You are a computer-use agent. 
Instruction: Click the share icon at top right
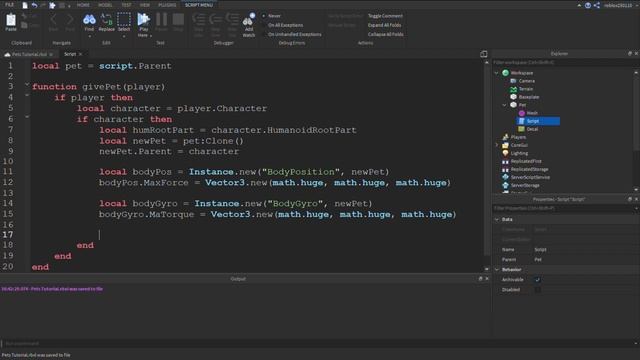597,5
